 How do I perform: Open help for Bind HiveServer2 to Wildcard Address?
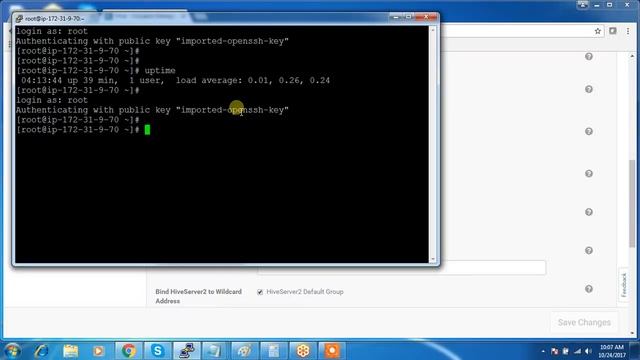click(x=589, y=289)
